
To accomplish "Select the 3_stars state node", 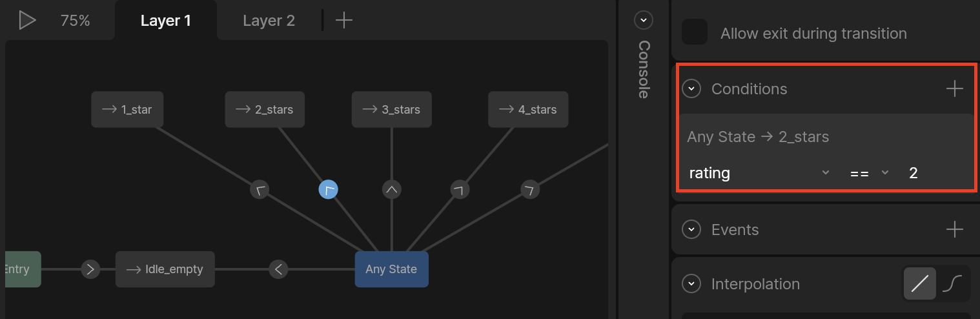I will point(391,109).
